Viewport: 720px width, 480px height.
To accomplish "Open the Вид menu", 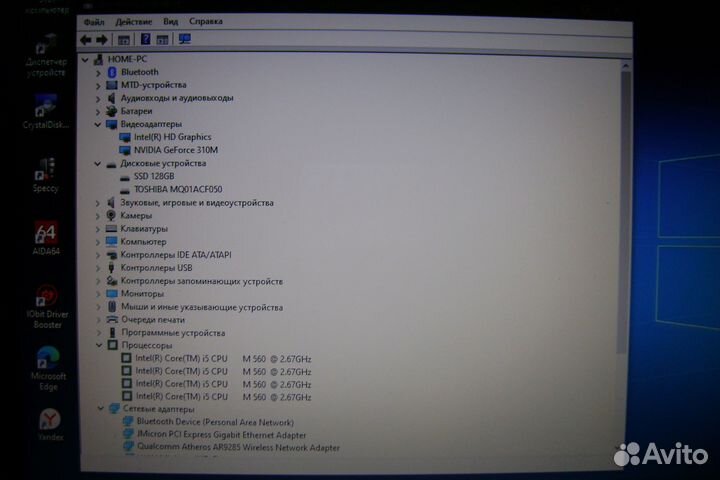I will [170, 21].
